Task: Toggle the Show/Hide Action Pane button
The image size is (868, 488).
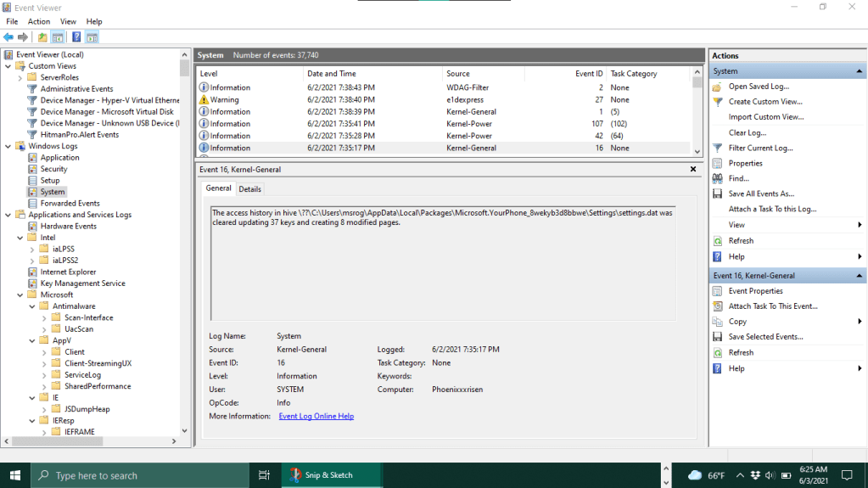Action: click(x=92, y=37)
